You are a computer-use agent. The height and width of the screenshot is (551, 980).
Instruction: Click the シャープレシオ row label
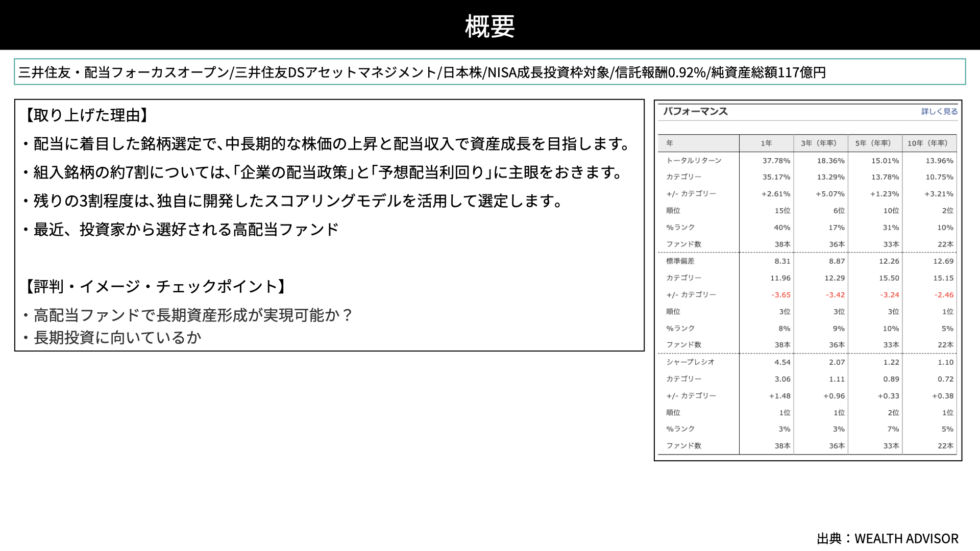(690, 362)
